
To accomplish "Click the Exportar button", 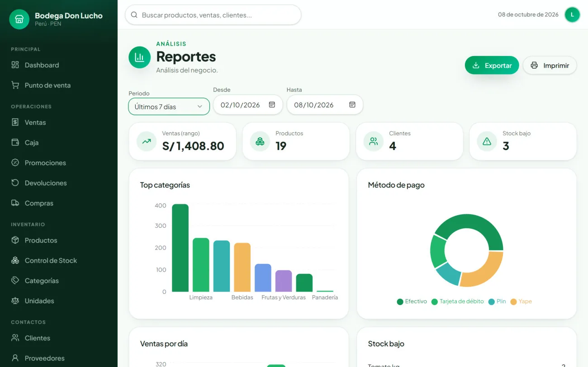I will (x=492, y=65).
